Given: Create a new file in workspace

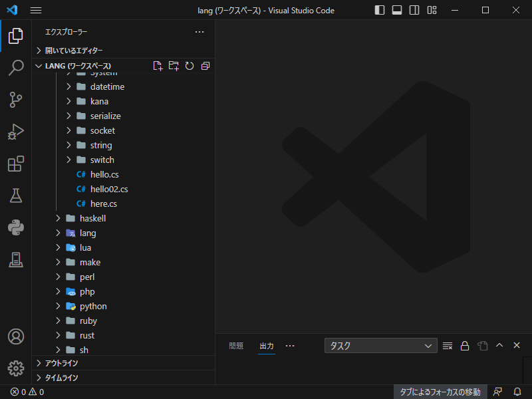Looking at the screenshot, I should click(158, 66).
